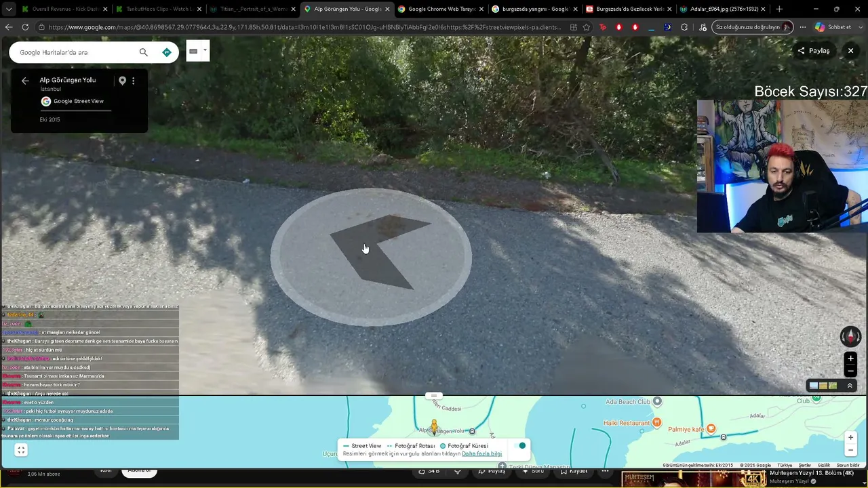Screen dimensions: 868x488
Task: Zoom out on the mini map
Action: 850,450
